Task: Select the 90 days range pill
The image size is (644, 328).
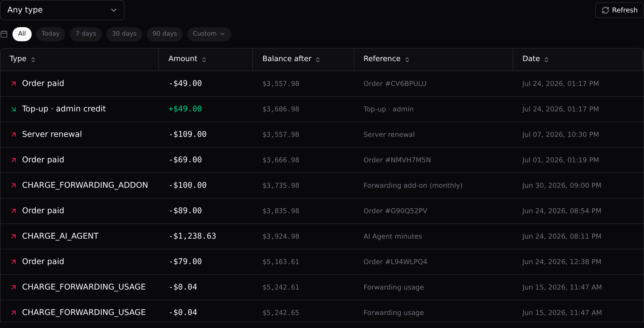Action: point(165,34)
